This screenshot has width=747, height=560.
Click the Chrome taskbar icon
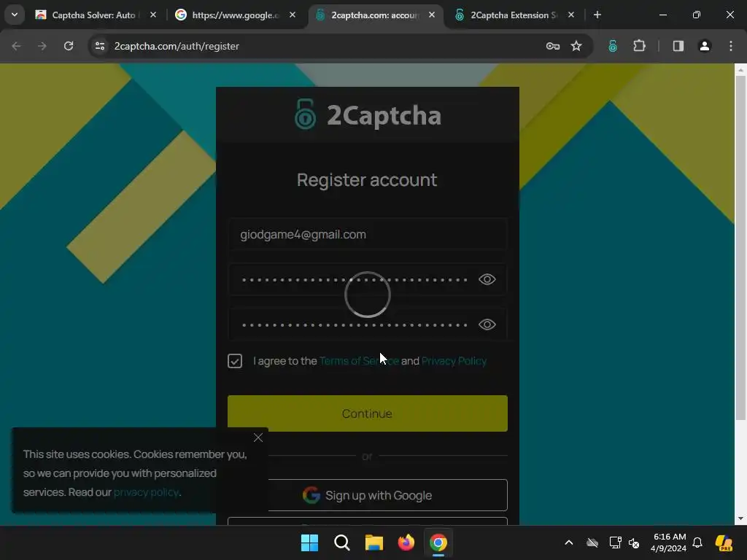[x=438, y=542]
